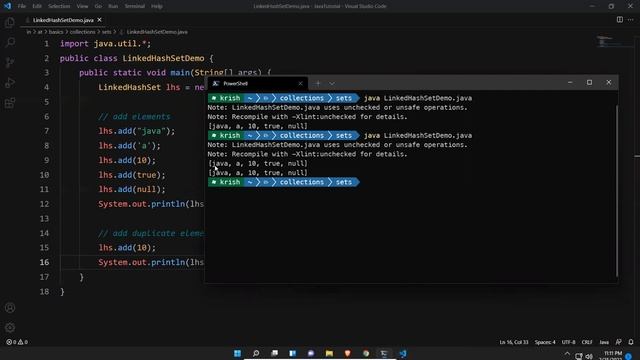
Task: Close the LinkedHashSetDemo.java editor tab
Action: tap(100, 20)
